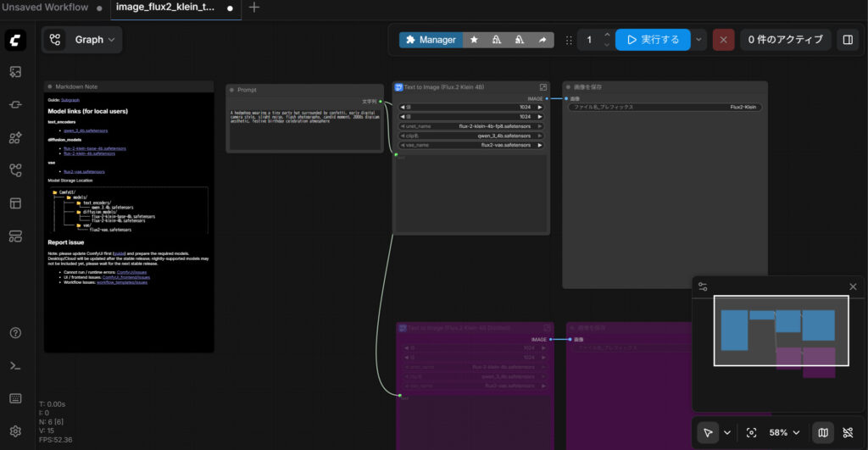Click the share arrow icon in toolbar
The image size is (868, 450).
click(542, 40)
